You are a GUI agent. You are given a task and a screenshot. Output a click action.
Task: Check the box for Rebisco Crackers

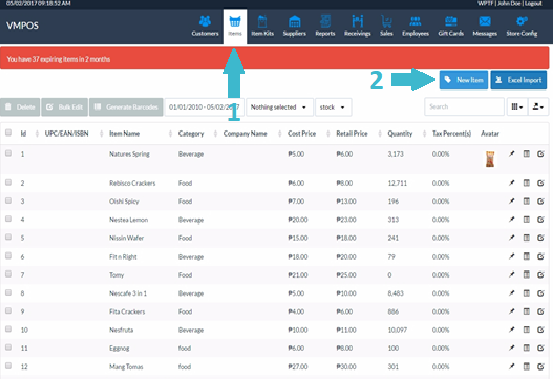(8, 183)
